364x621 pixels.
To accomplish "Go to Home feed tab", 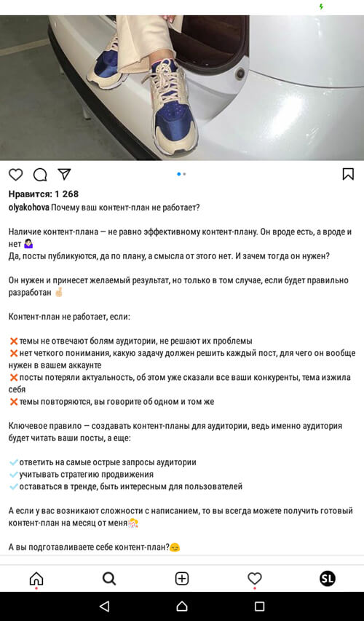I will [36, 579].
